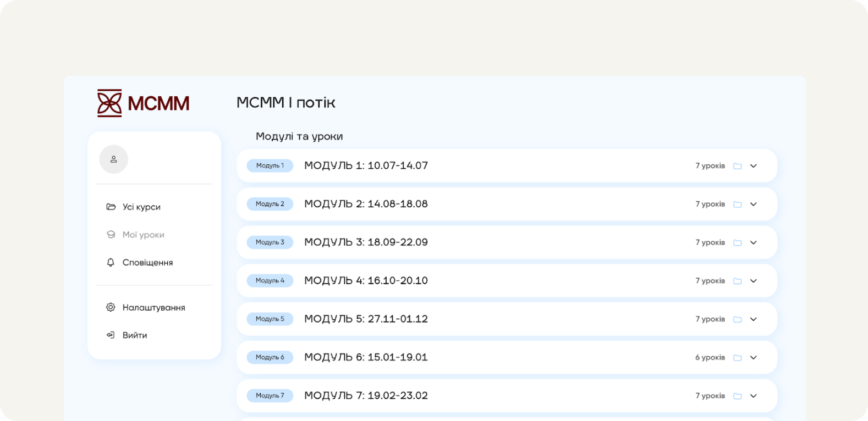
Task: Select the Мої уроки graduation cap icon
Action: click(x=111, y=234)
